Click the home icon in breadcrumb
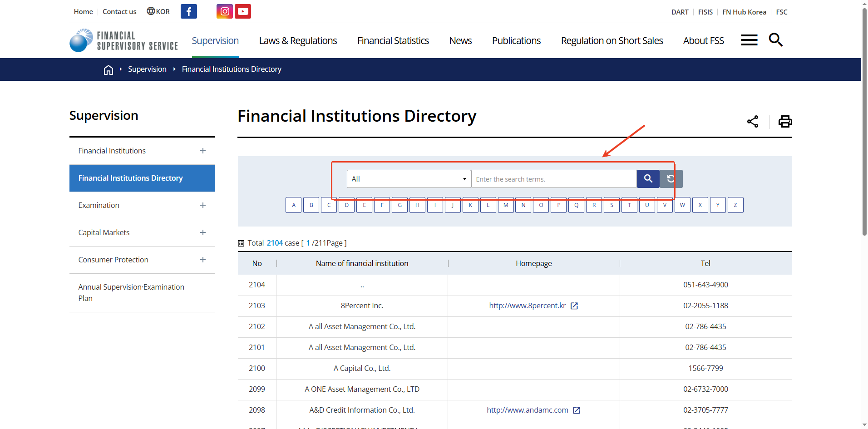 coord(108,69)
